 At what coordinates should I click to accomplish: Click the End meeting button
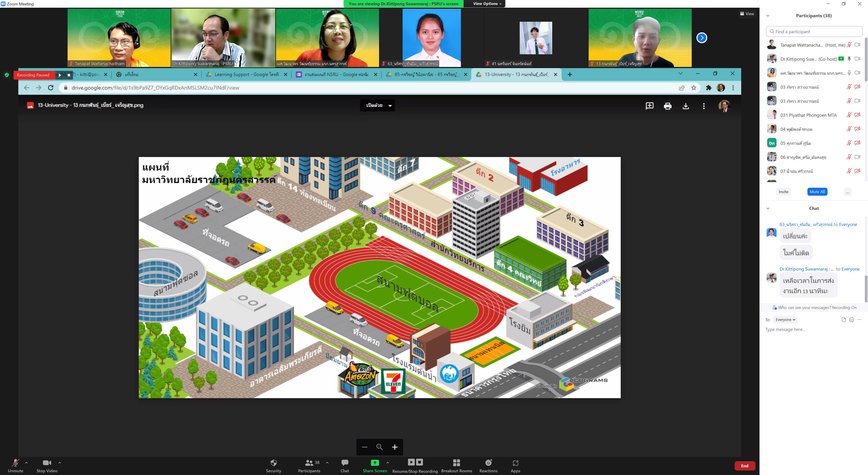(x=745, y=465)
